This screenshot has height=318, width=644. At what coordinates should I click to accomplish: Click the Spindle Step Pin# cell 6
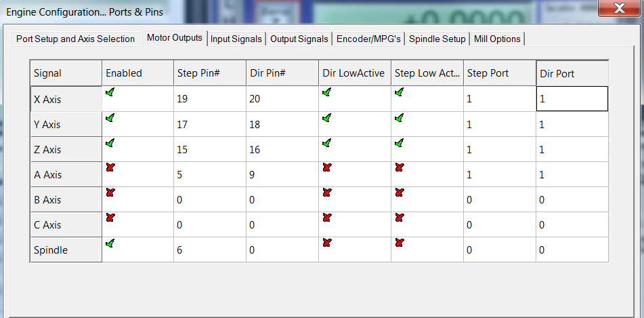pyautogui.click(x=209, y=250)
